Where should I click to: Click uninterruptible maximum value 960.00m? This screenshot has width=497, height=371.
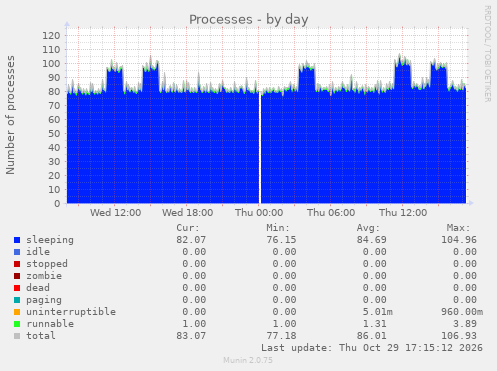tap(462, 312)
